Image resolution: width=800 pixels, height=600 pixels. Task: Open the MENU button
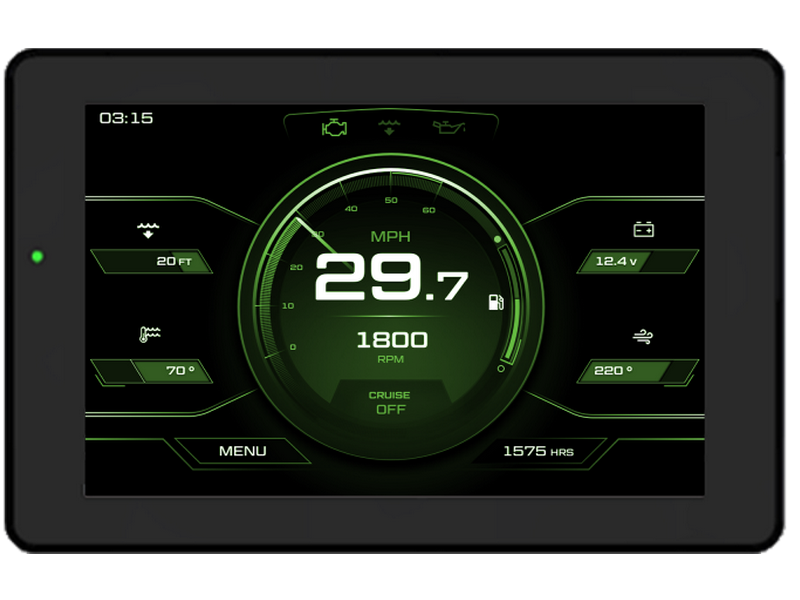[243, 451]
